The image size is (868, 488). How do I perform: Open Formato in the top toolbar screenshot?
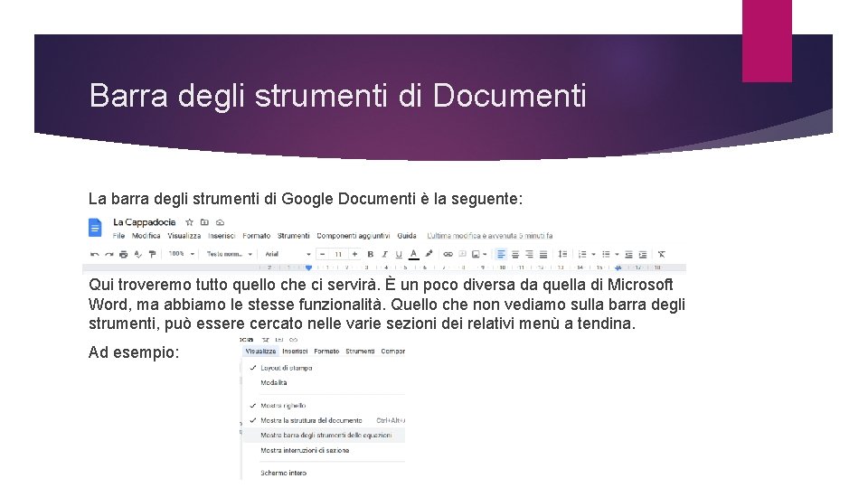click(x=256, y=236)
